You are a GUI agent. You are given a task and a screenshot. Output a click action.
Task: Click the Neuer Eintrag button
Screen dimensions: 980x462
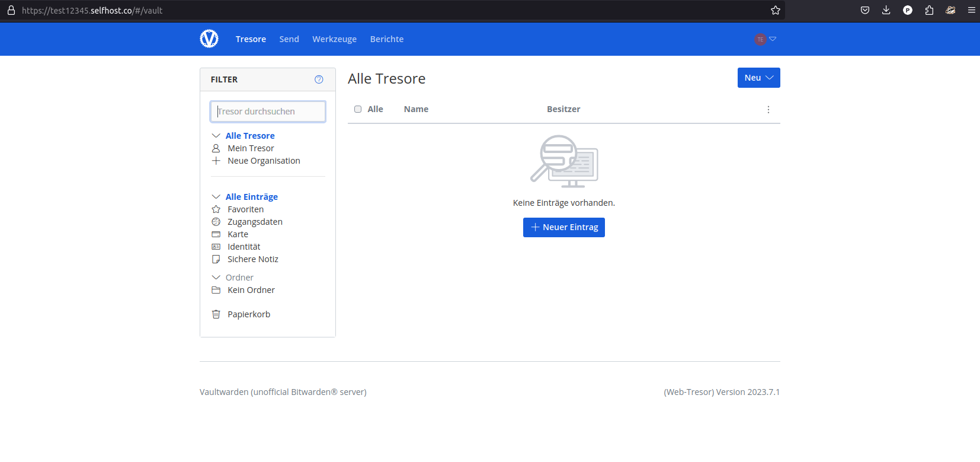tap(563, 227)
